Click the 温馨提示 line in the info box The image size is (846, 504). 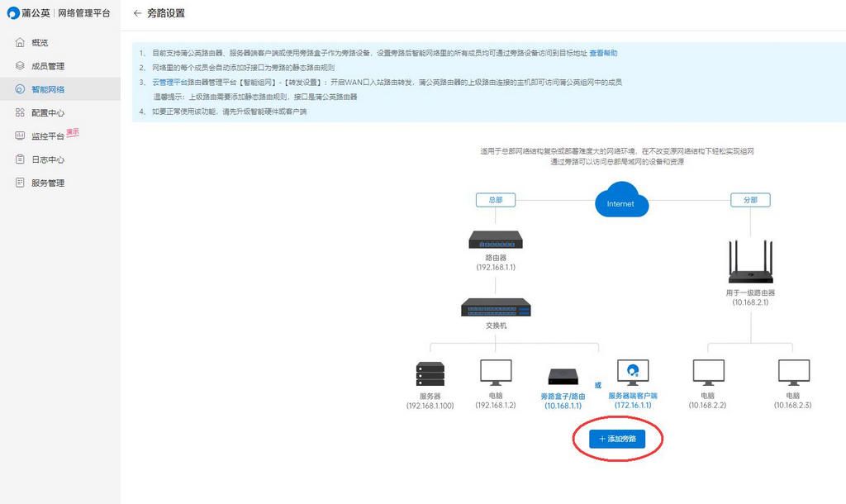point(255,97)
